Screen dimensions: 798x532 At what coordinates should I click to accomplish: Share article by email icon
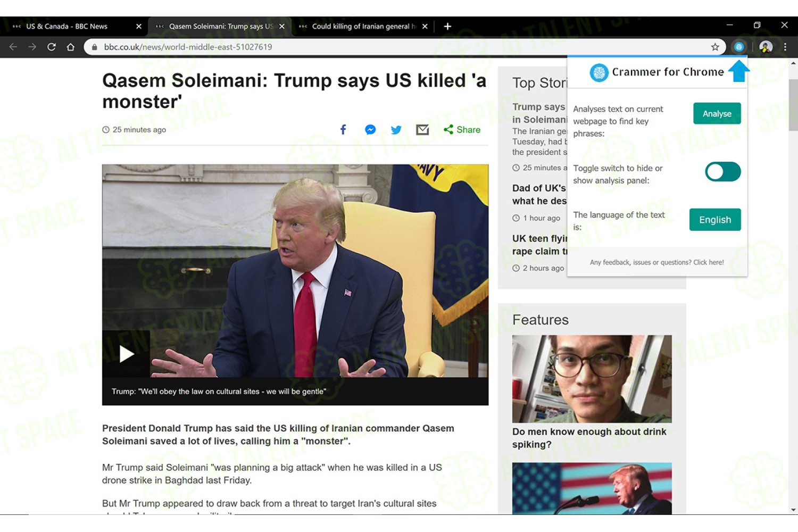(422, 129)
